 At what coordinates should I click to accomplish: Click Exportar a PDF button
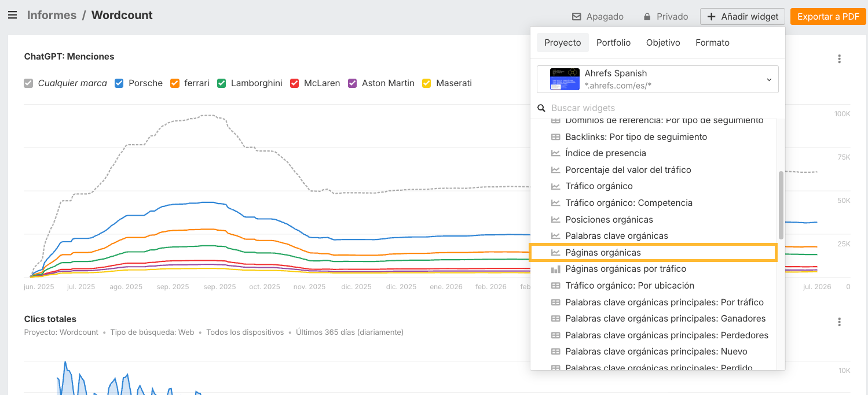pyautogui.click(x=828, y=17)
